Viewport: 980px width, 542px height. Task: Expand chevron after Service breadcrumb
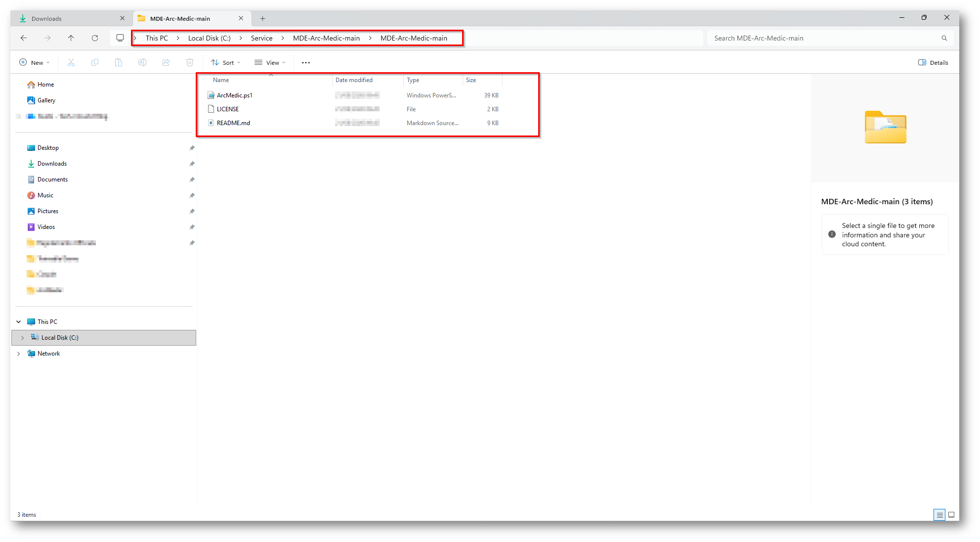tap(283, 38)
